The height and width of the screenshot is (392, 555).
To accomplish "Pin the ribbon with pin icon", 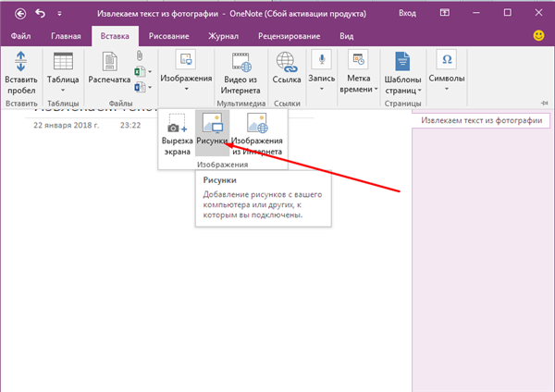I will pyautogui.click(x=545, y=103).
